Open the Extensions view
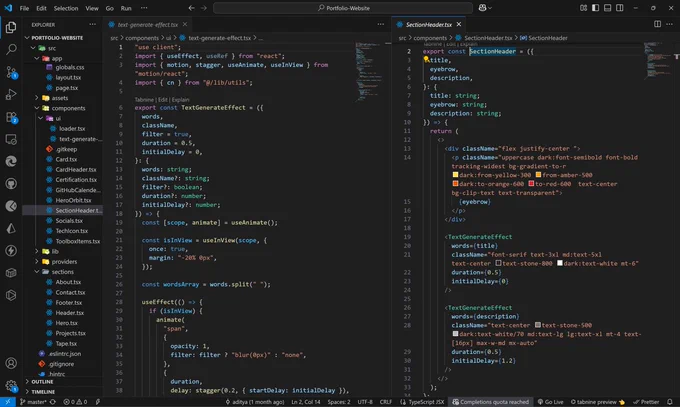This screenshot has height=407, width=680. (11, 117)
